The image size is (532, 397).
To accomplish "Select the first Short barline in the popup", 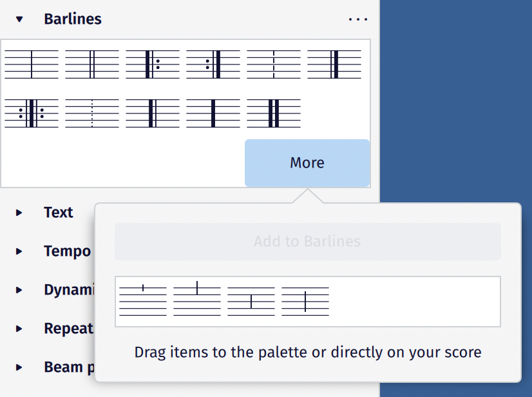I will click(x=251, y=302).
